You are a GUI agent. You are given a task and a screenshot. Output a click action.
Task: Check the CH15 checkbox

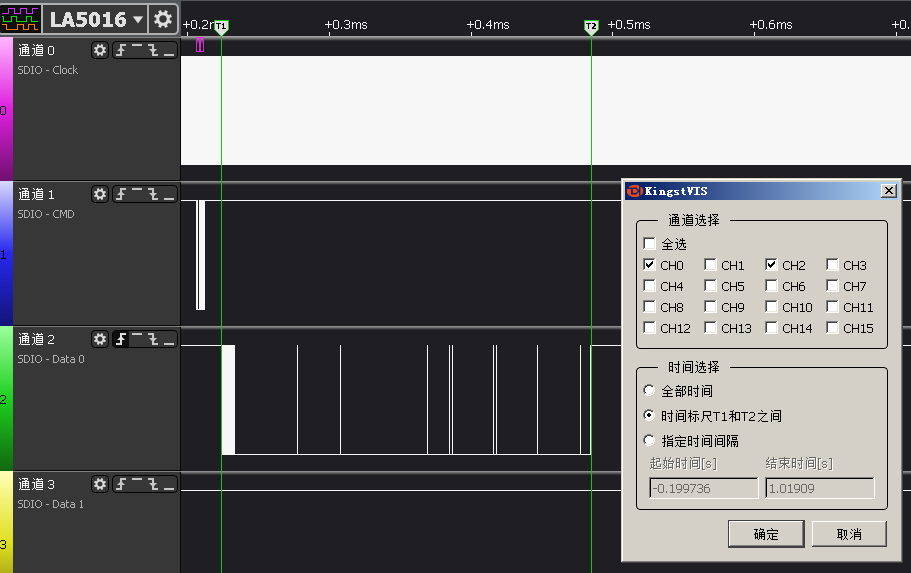click(832, 328)
